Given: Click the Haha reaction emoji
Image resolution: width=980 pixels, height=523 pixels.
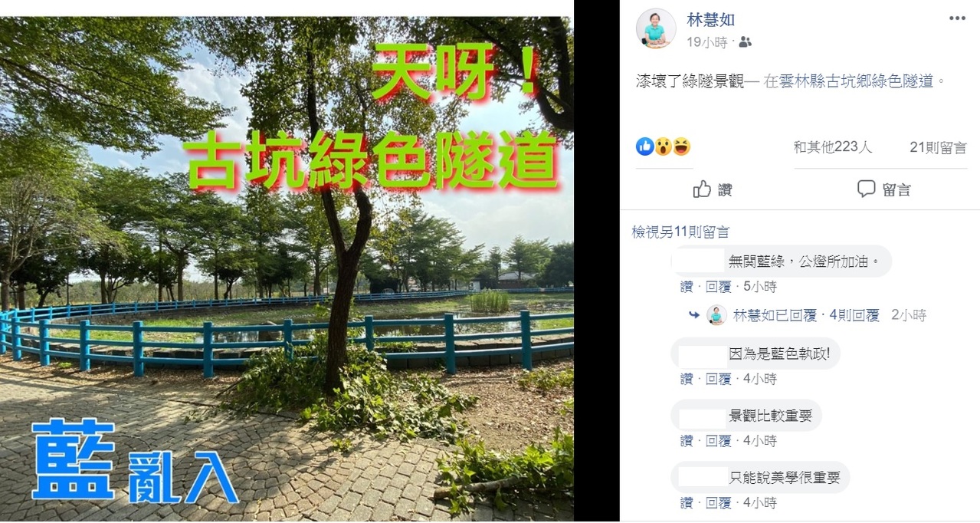Looking at the screenshot, I should [x=681, y=146].
